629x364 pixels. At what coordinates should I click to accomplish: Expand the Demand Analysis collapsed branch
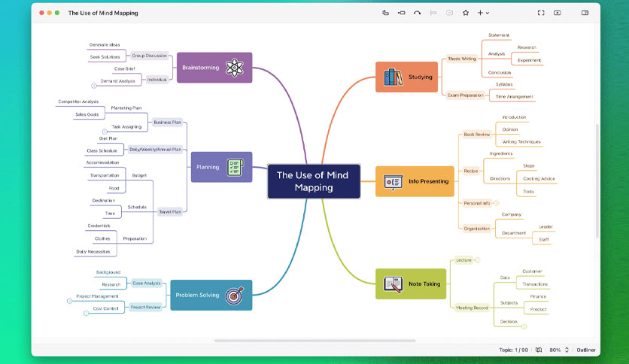93,86
